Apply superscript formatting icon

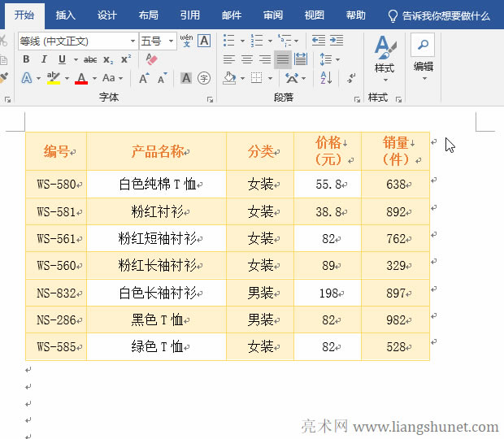[126, 59]
